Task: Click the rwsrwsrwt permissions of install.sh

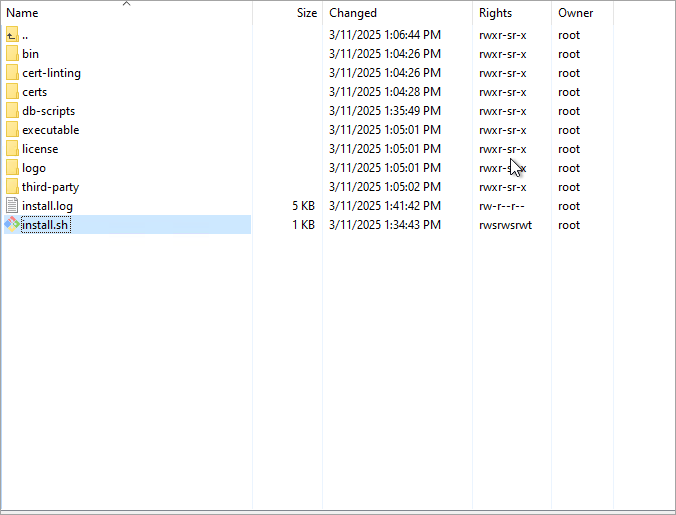Action: coord(505,225)
